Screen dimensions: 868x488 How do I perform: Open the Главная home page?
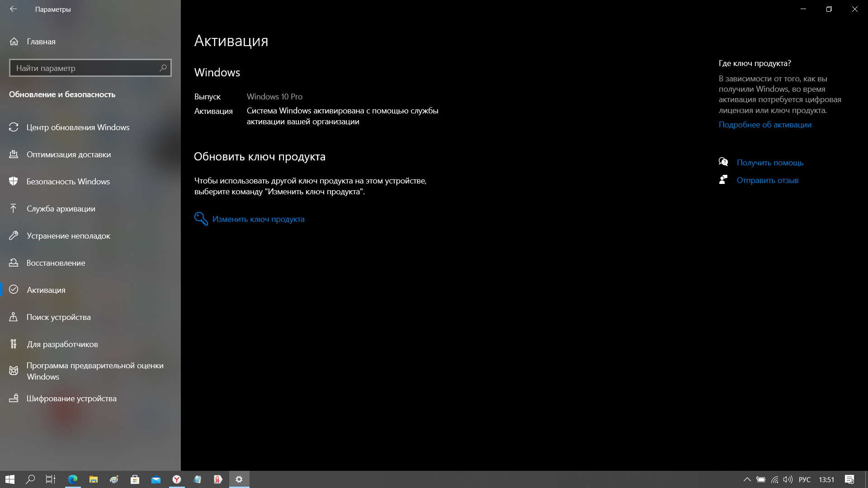click(x=41, y=42)
